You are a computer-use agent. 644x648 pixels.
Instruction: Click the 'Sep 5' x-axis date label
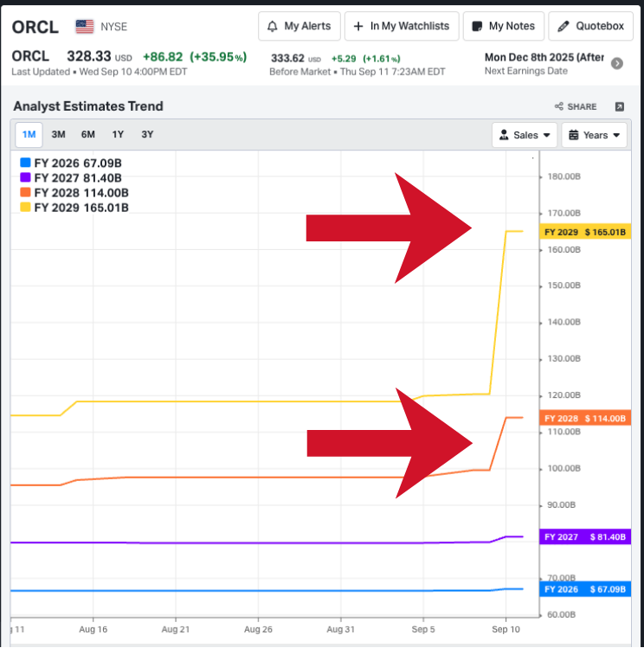coord(423,630)
